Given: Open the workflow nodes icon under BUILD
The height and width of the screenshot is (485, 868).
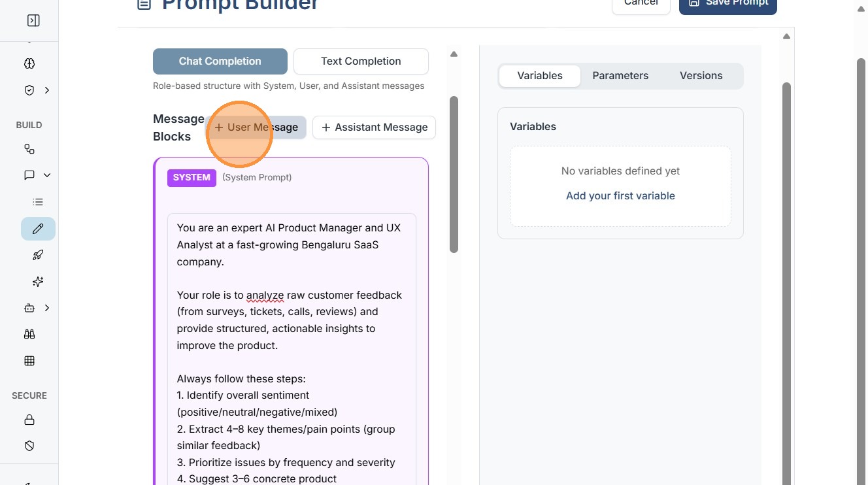Looking at the screenshot, I should coord(29,149).
